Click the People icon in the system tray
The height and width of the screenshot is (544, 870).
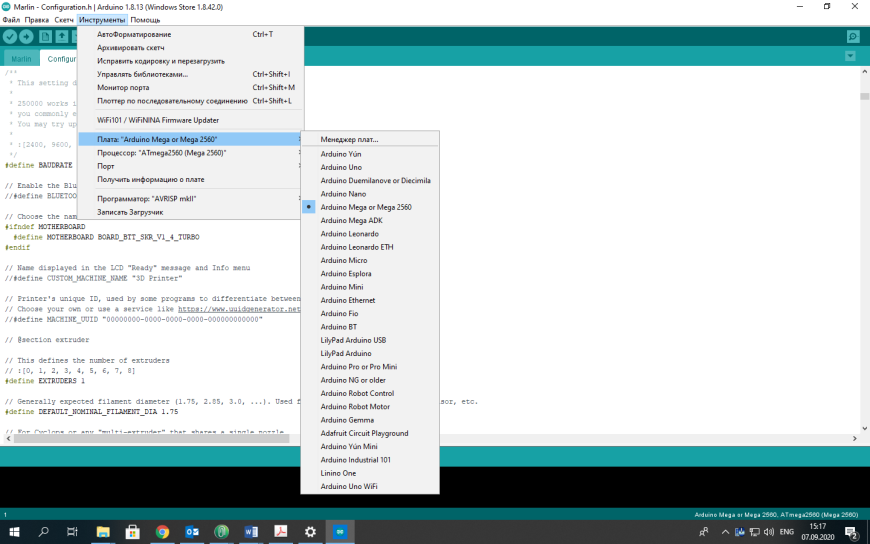704,532
